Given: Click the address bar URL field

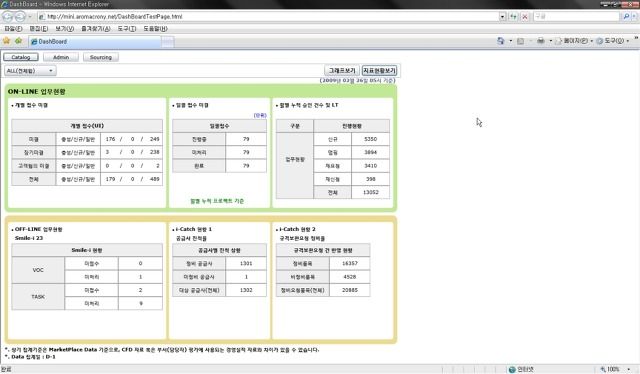Looking at the screenshot, I should [268, 17].
